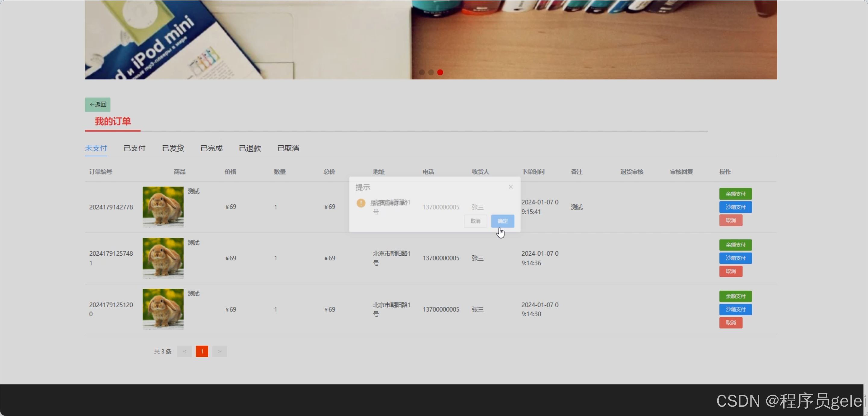Open rabbit product thumbnail of second order

163,258
